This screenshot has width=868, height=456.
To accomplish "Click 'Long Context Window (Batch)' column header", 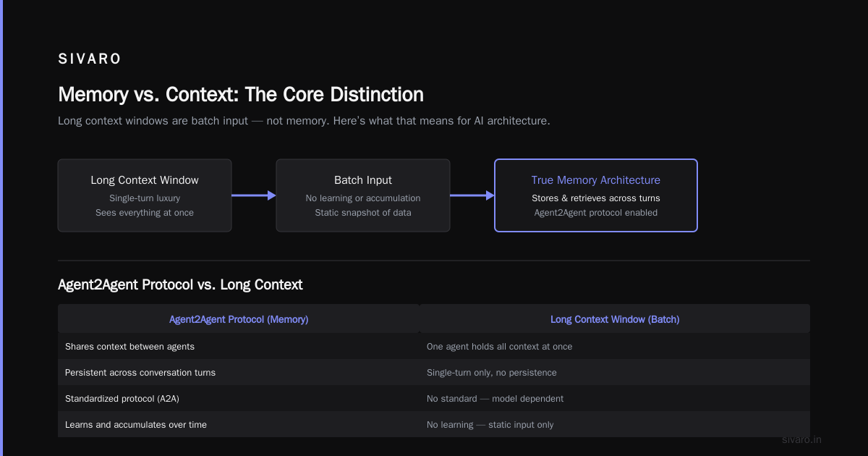I will point(615,318).
